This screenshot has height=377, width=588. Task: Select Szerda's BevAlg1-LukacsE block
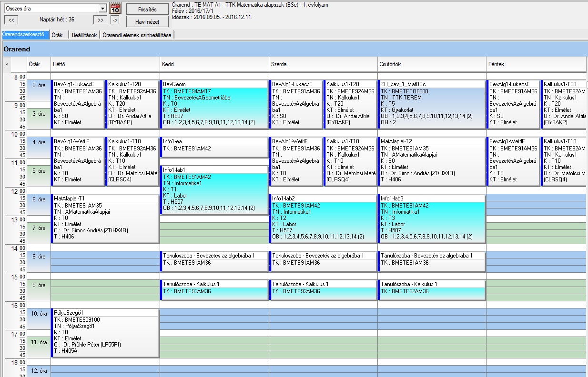(296, 104)
